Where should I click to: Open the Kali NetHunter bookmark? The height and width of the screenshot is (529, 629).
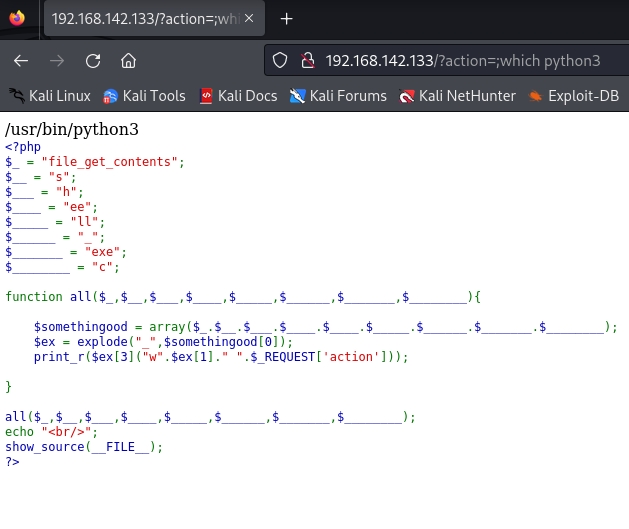[x=457, y=96]
